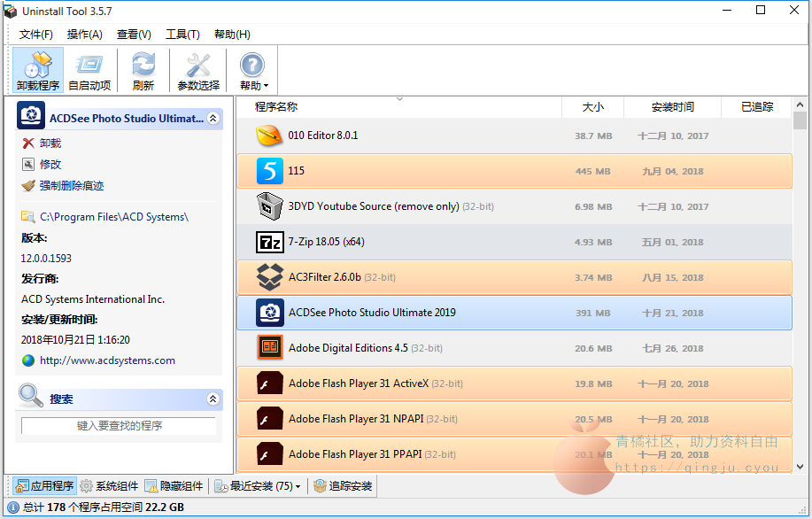
Task: Open the 查看(V) menu
Action: pos(134,35)
